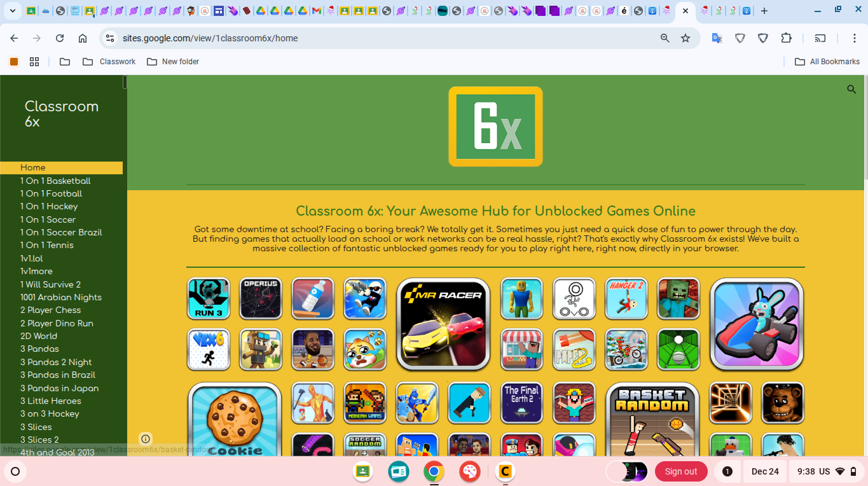Open the Dec 24 calendar date
Viewport: 868px width, 486px height.
(x=765, y=471)
